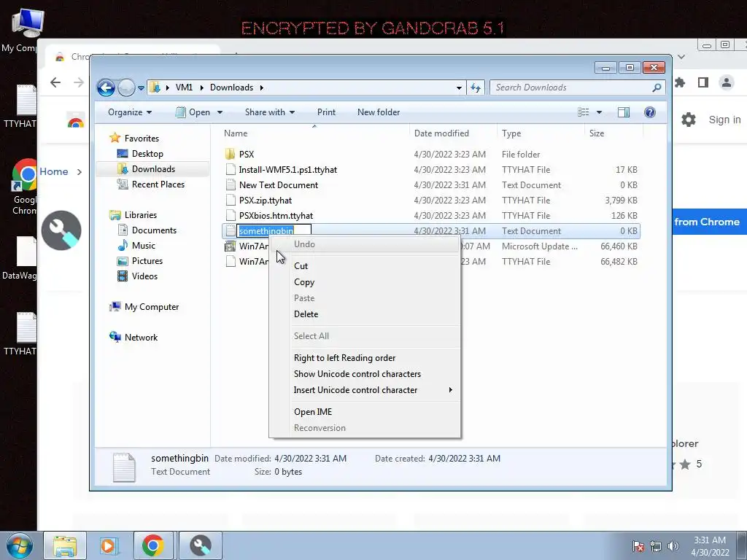Click the change view icon
747x560 pixels.
(583, 112)
